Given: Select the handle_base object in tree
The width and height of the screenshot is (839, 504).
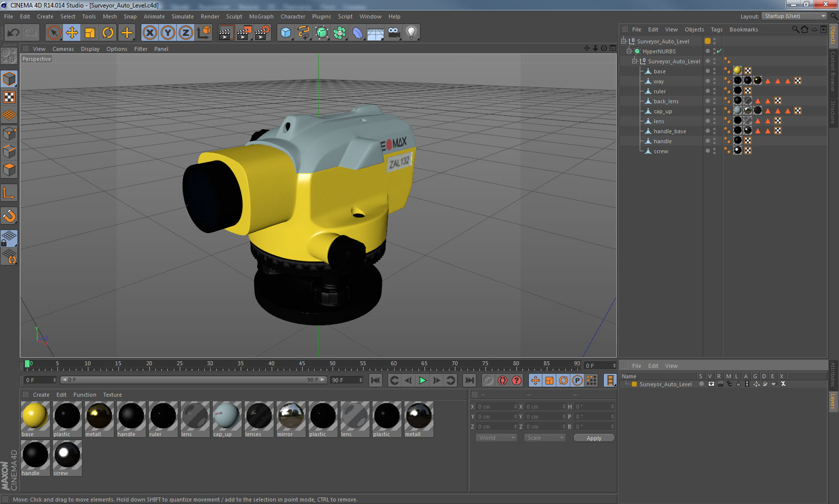Looking at the screenshot, I should tap(670, 131).
